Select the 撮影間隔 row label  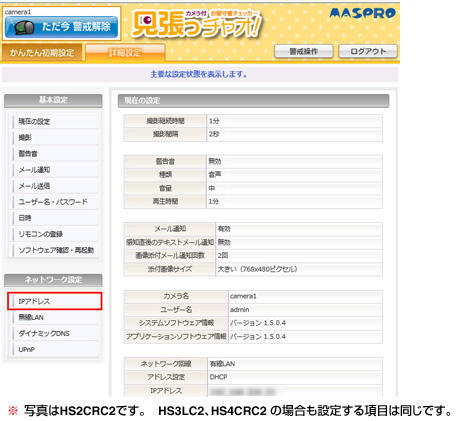pos(165,134)
